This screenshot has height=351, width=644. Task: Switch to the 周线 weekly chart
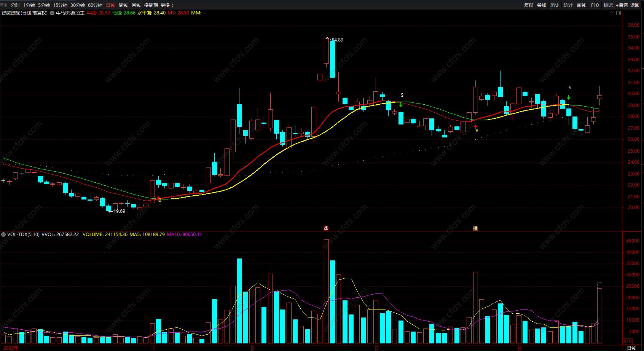point(123,5)
